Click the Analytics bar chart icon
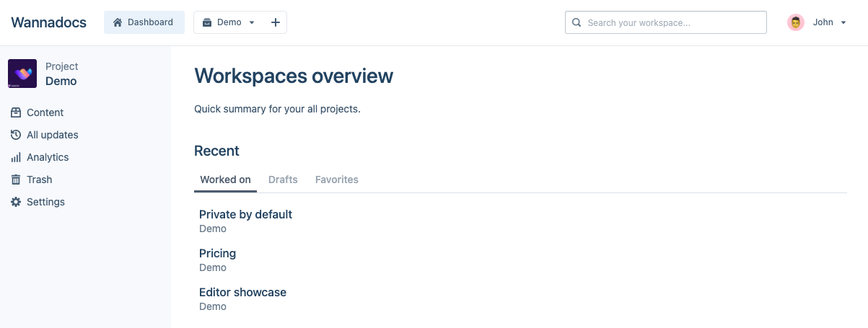Viewport: 868px width, 328px height. click(x=16, y=157)
